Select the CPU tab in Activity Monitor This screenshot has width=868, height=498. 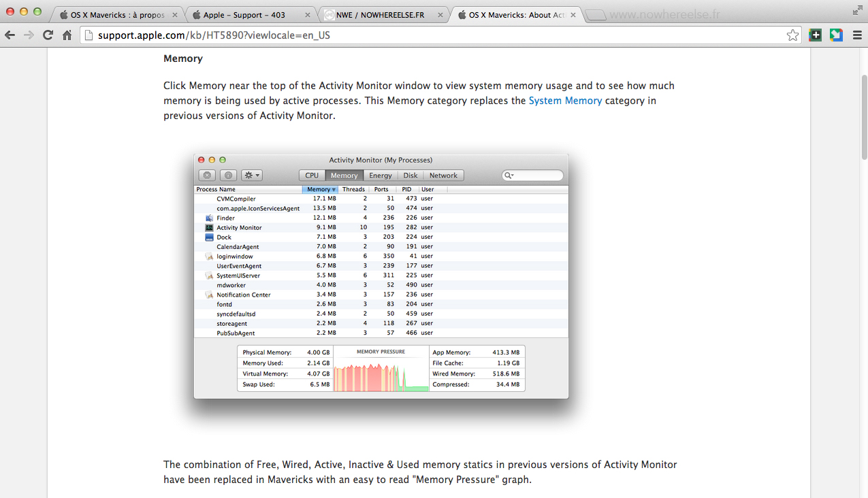tap(312, 176)
